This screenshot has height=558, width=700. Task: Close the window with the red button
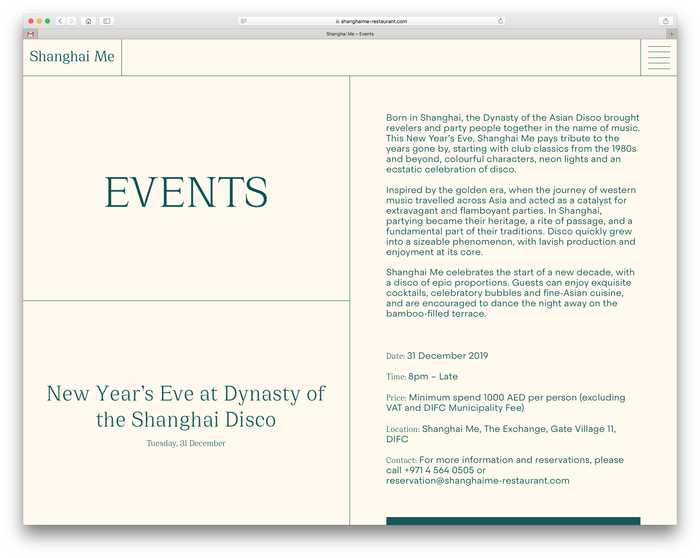click(31, 21)
